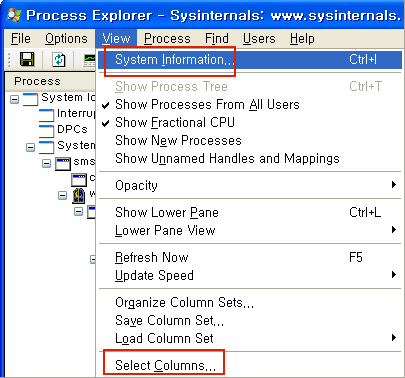This screenshot has width=405, height=378.
Task: Open the Lower Pane View submenu
Action: 250,230
